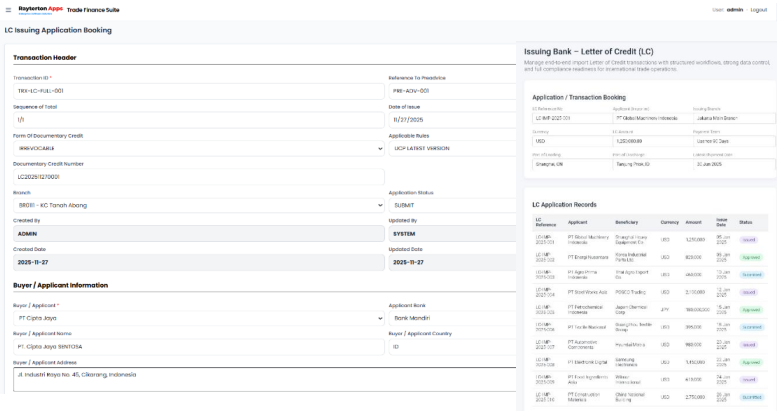Click the Beneficiary column header
This screenshot has height=416, width=777.
[x=626, y=223]
